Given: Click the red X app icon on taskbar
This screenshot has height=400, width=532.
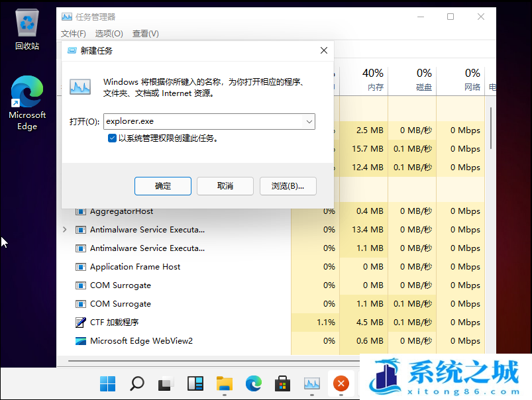Looking at the screenshot, I should tap(341, 383).
